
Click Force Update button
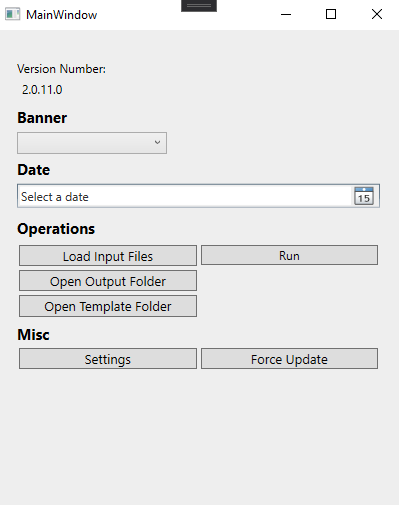tap(289, 359)
